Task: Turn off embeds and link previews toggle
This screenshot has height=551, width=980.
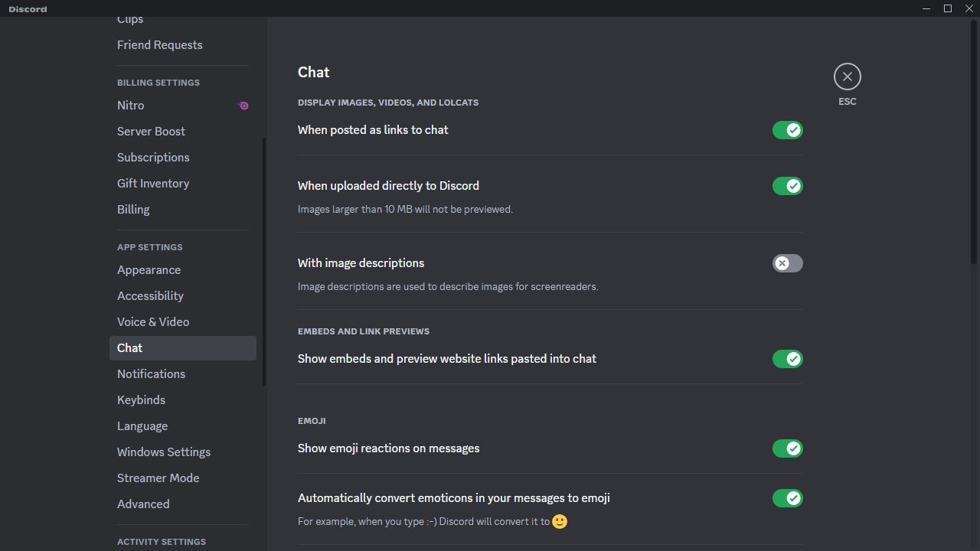Action: click(x=787, y=359)
